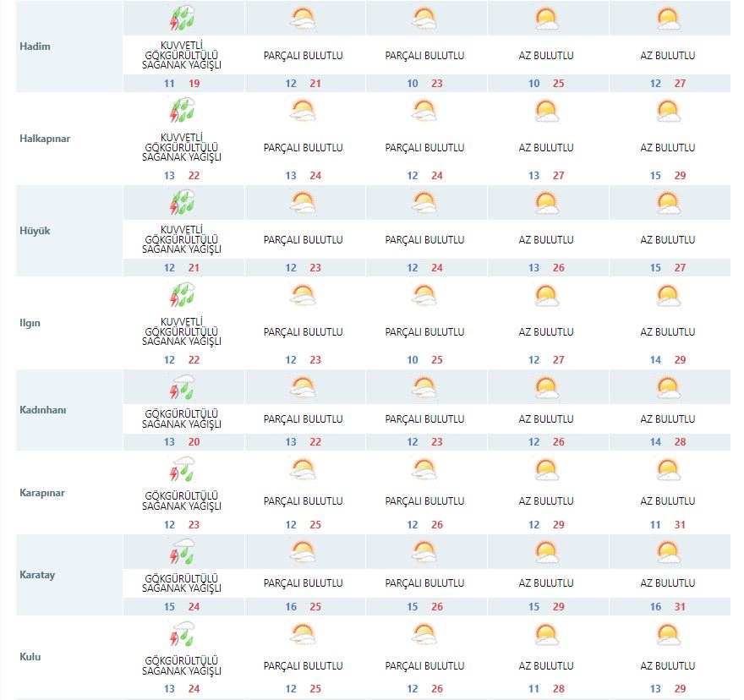The image size is (744, 700).
Task: Click Hadim's heavy thunderstorm weather icon
Action: (183, 18)
